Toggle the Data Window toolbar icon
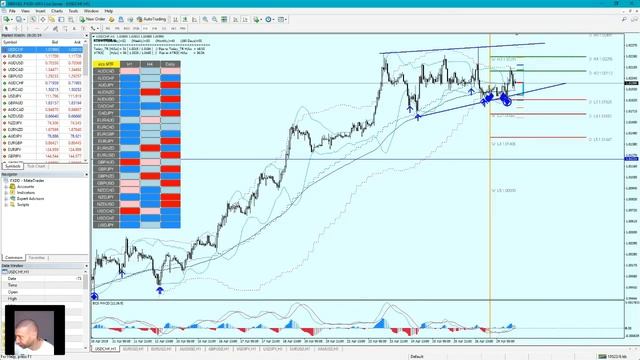 pos(43,19)
